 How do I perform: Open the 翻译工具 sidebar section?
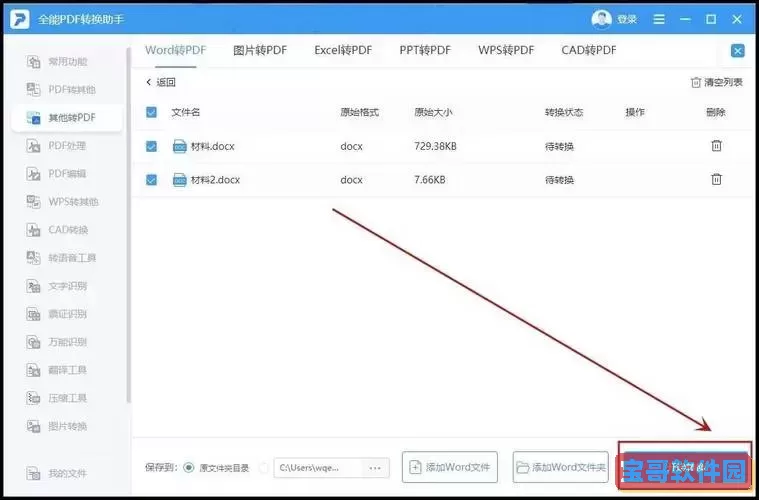[x=57, y=370]
